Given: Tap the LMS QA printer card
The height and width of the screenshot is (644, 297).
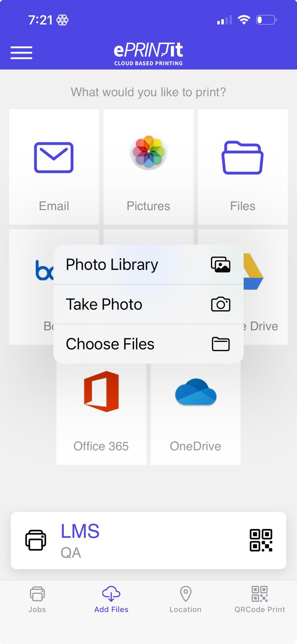Looking at the screenshot, I should tap(148, 540).
